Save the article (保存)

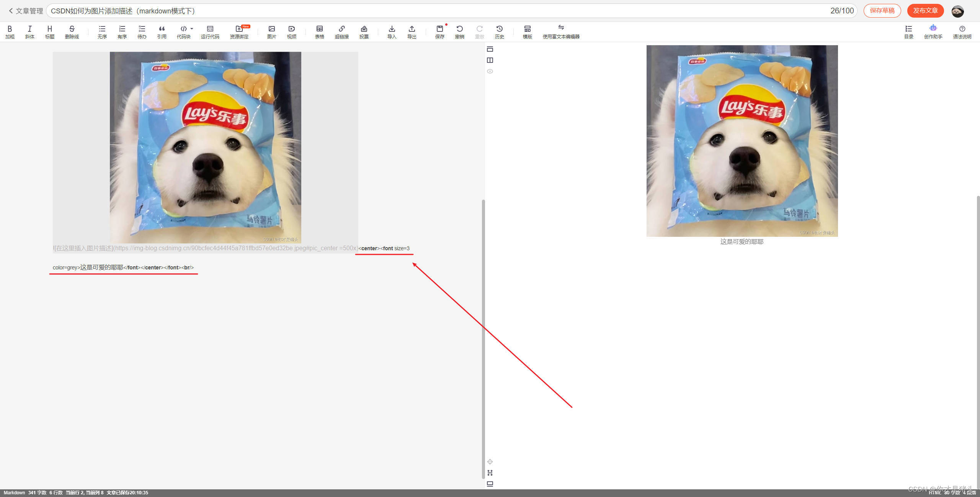(440, 32)
